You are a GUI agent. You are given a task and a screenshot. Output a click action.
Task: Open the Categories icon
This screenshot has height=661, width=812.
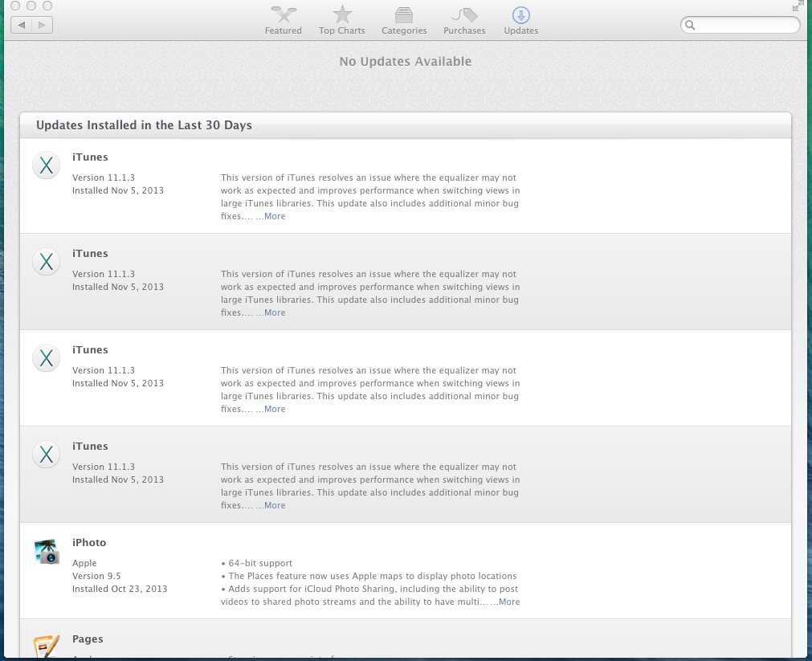tap(404, 15)
